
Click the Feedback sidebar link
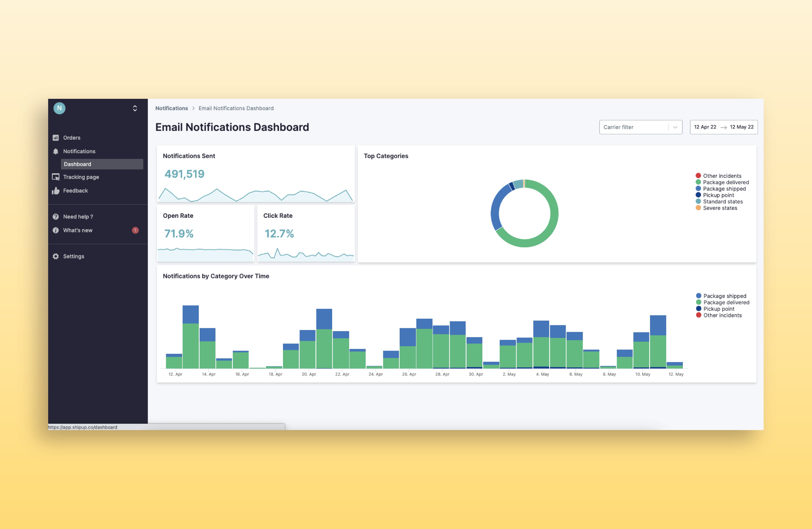(x=75, y=190)
